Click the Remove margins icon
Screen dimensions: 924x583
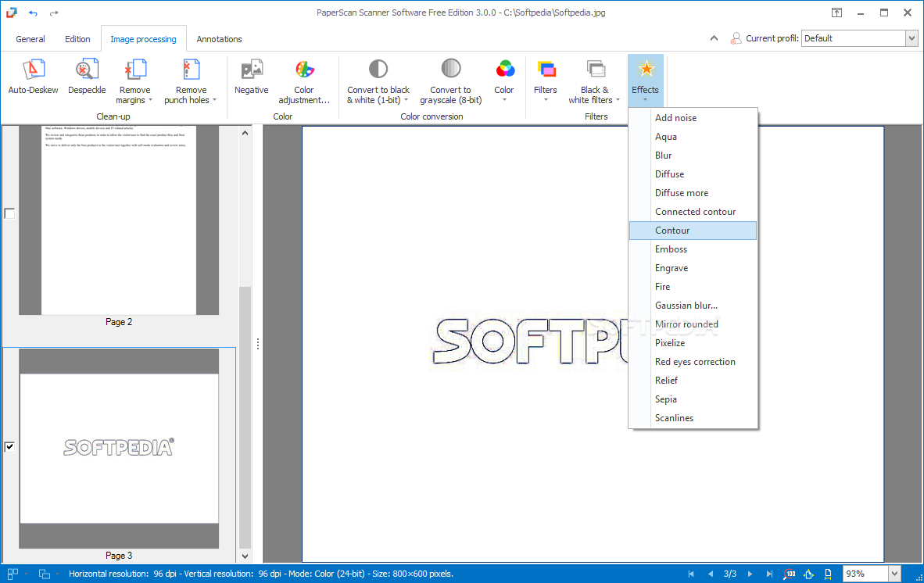[x=135, y=70]
